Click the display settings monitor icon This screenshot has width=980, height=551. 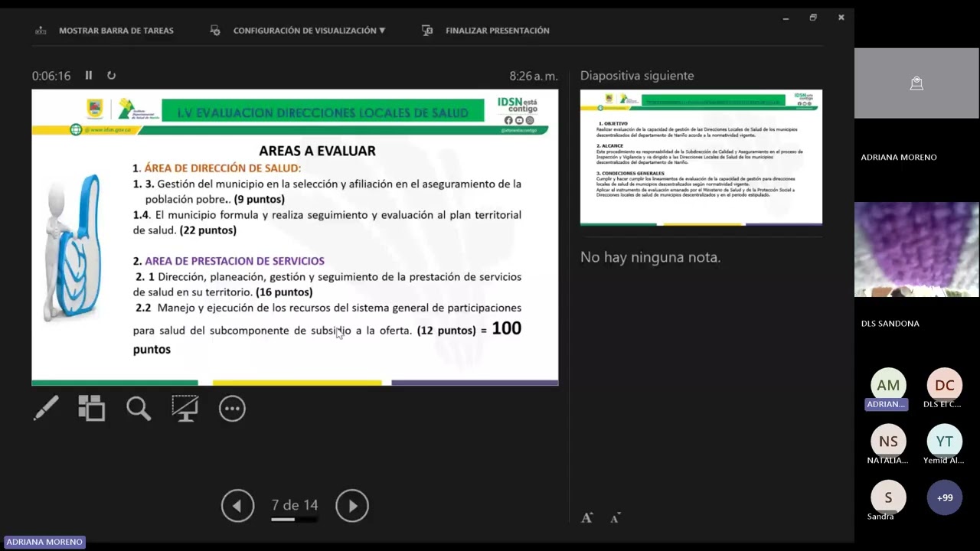(216, 31)
